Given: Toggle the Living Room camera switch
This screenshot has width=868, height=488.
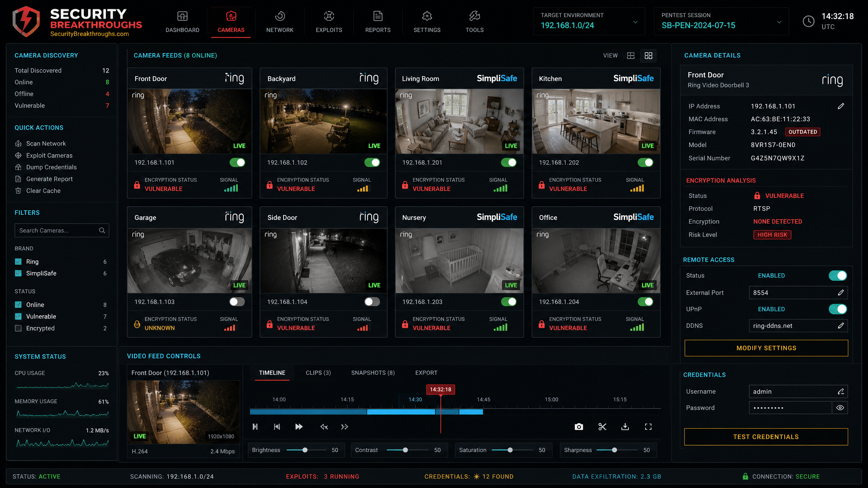Looking at the screenshot, I should 509,162.
